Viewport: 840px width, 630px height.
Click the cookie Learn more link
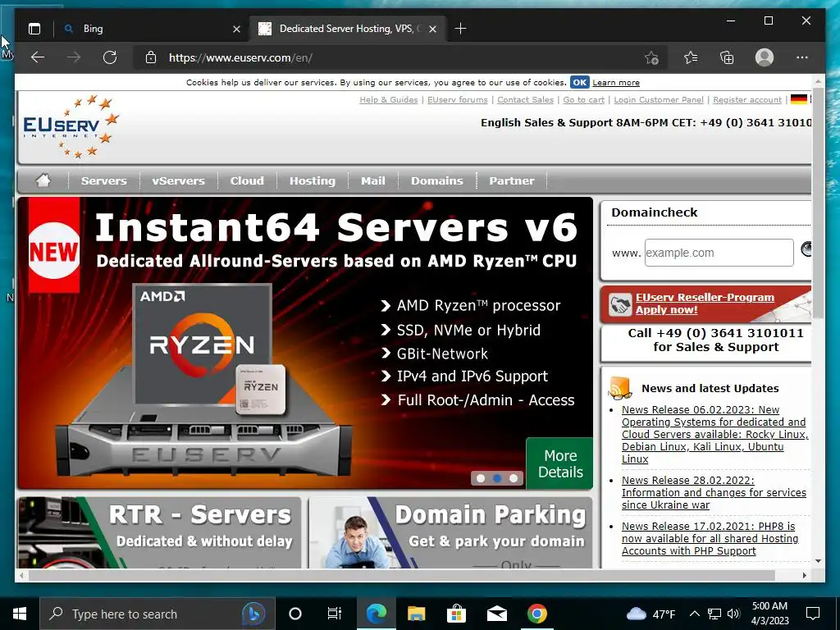[x=615, y=83]
